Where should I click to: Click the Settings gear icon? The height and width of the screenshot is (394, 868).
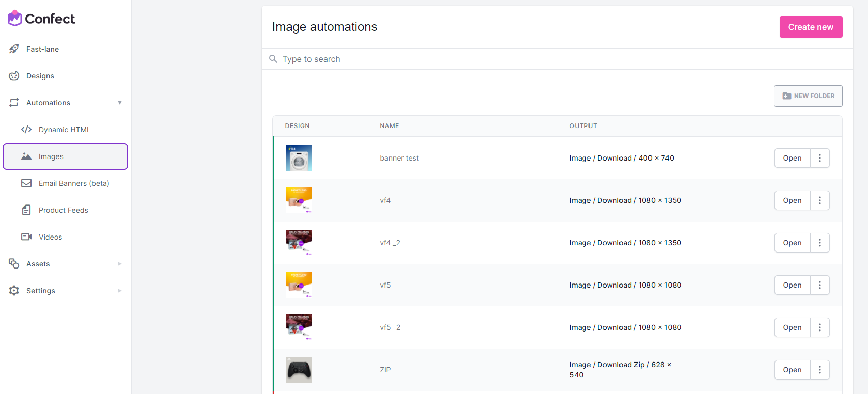coord(14,291)
